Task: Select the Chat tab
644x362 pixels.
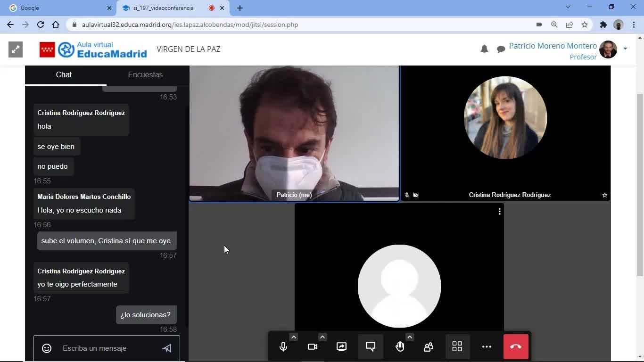Action: click(x=64, y=74)
